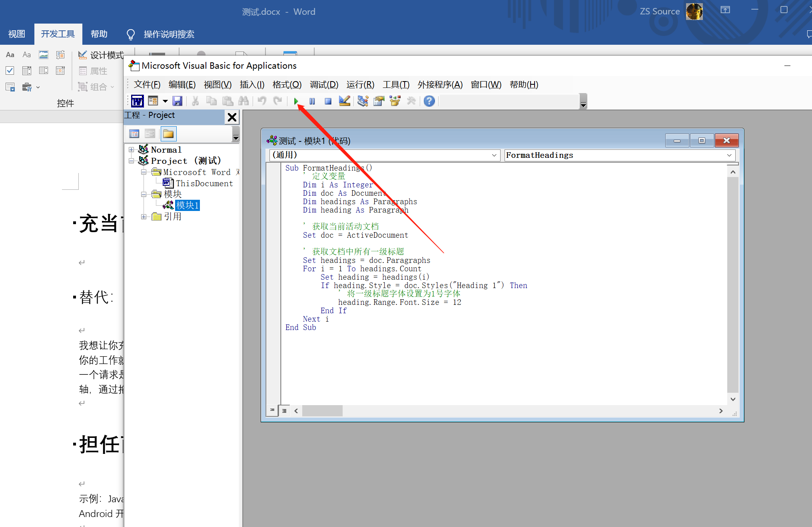Image resolution: width=812 pixels, height=527 pixels.
Task: Open the 调试(D) menu
Action: 324,85
